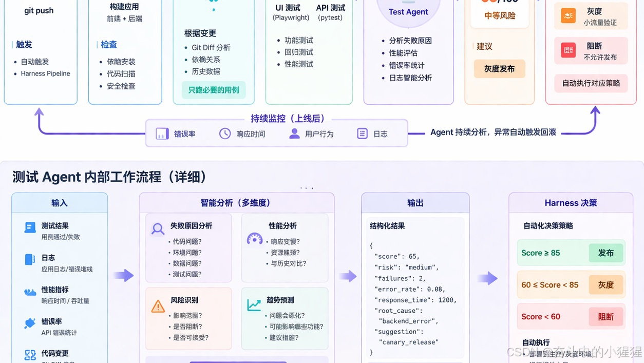Click the text Agent 持续分析，异常自动触发回滚
Image resolution: width=644 pixels, height=363 pixels.
click(x=493, y=132)
